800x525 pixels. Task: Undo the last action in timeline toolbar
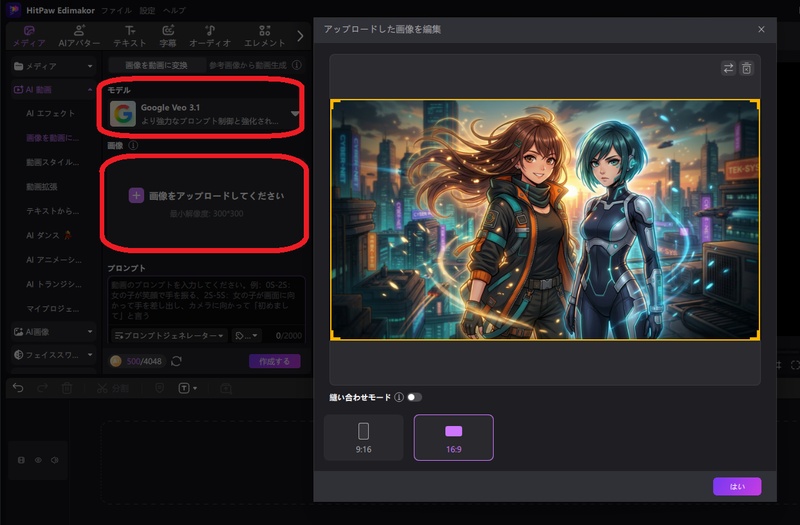[x=18, y=388]
